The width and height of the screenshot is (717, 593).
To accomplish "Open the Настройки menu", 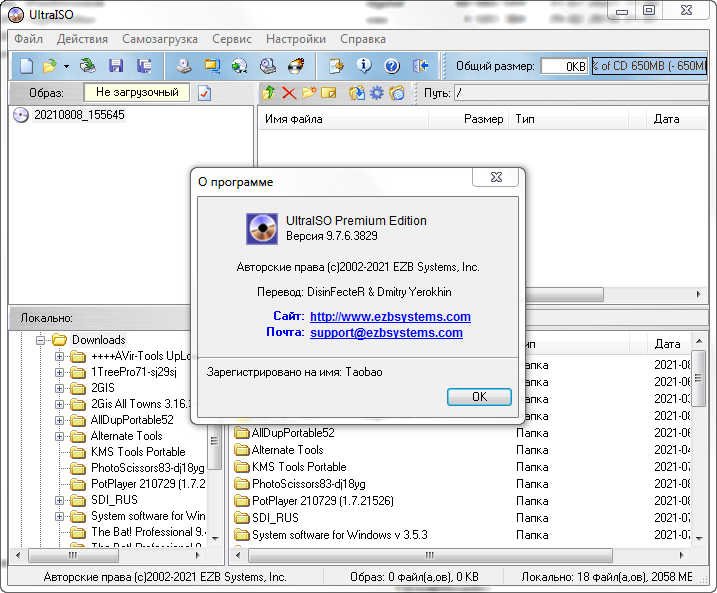I will [296, 39].
